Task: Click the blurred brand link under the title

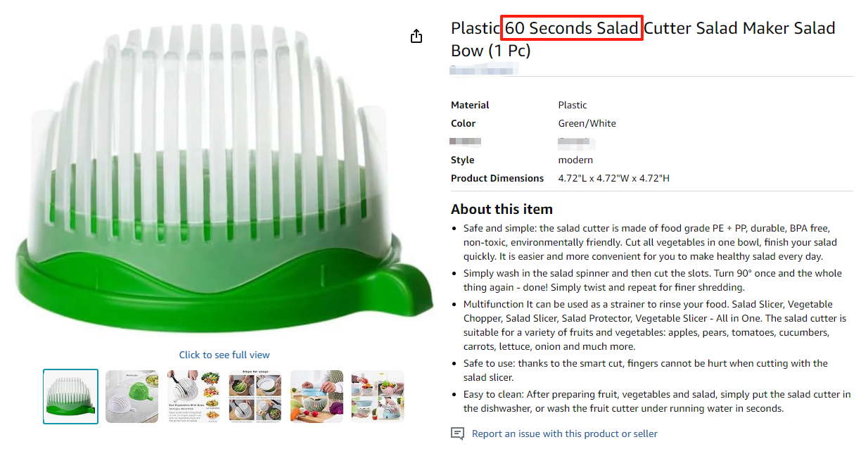Action: [485, 69]
